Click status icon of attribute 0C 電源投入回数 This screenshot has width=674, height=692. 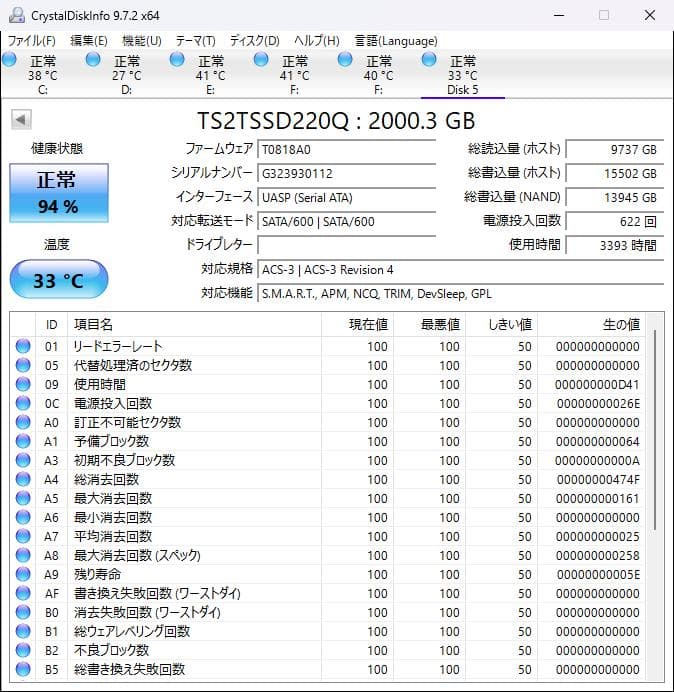point(23,403)
